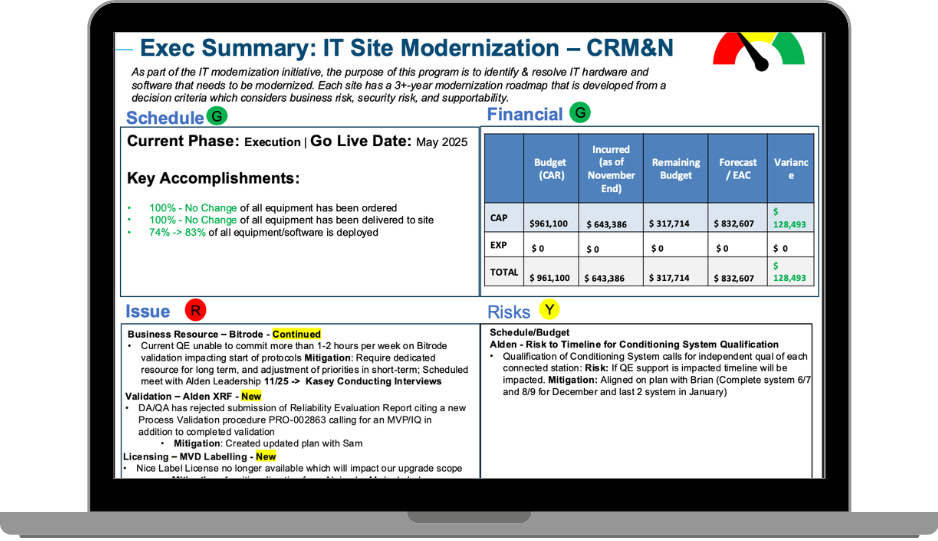The height and width of the screenshot is (541, 938).
Task: Click the 'CAP' row label
Action: [499, 218]
